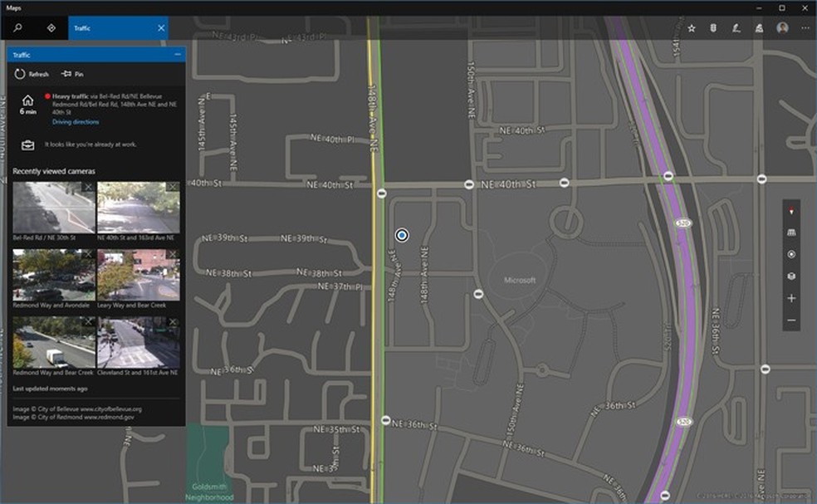Open the directions pane
This screenshot has height=504, width=817.
(x=50, y=27)
